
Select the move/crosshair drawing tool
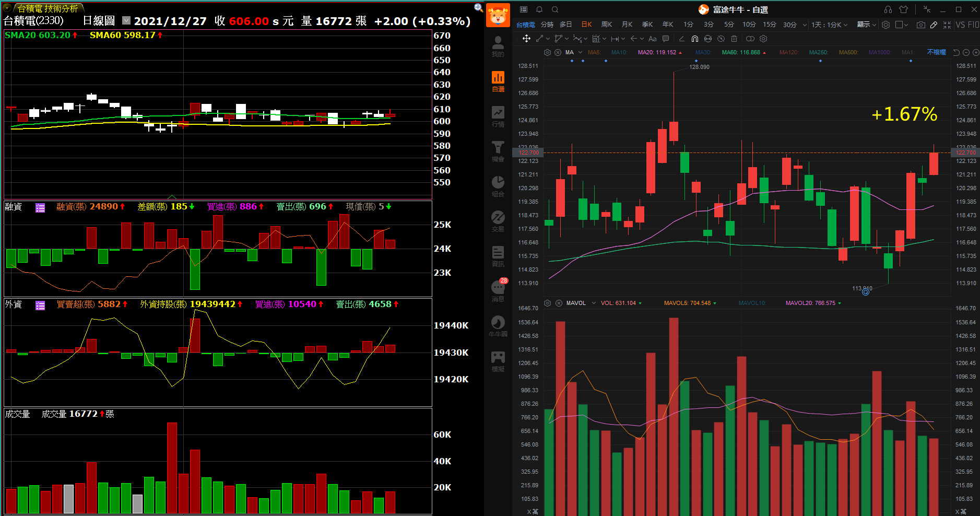(x=526, y=39)
